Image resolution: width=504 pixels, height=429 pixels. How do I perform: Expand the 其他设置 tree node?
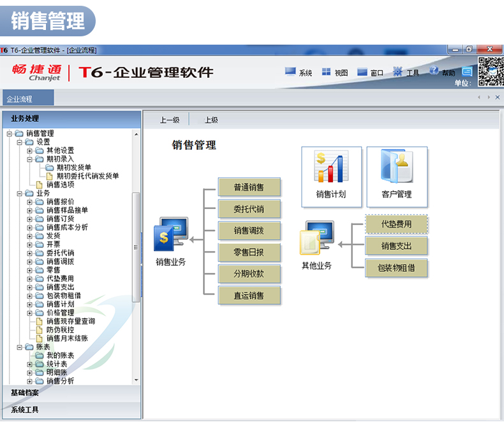29,150
